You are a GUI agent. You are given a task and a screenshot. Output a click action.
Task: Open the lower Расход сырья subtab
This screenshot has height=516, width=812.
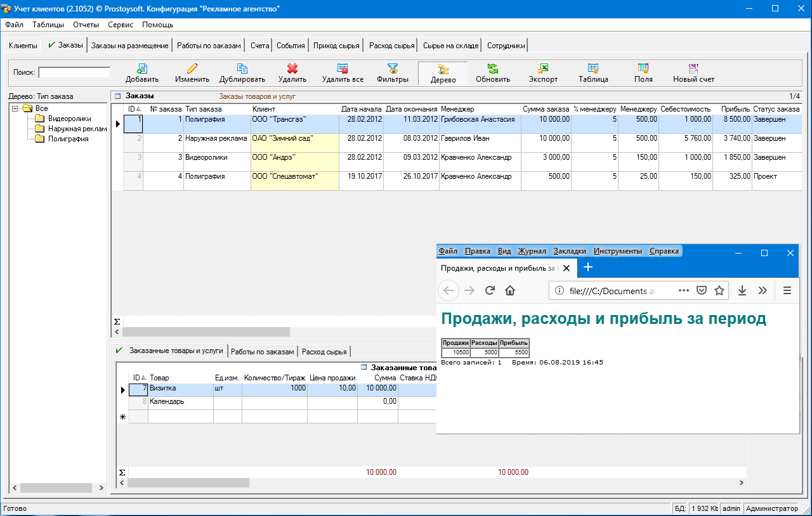(x=325, y=352)
